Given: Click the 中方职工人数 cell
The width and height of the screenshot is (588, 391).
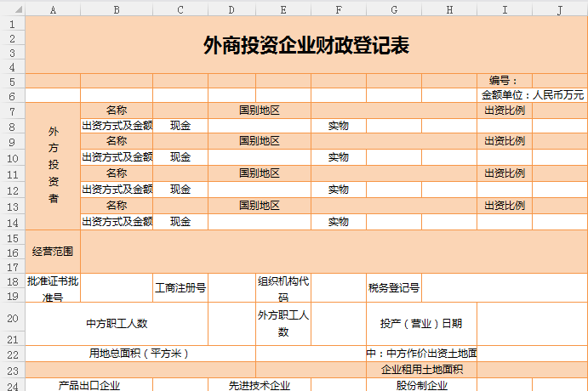Looking at the screenshot, I should coord(117,323).
